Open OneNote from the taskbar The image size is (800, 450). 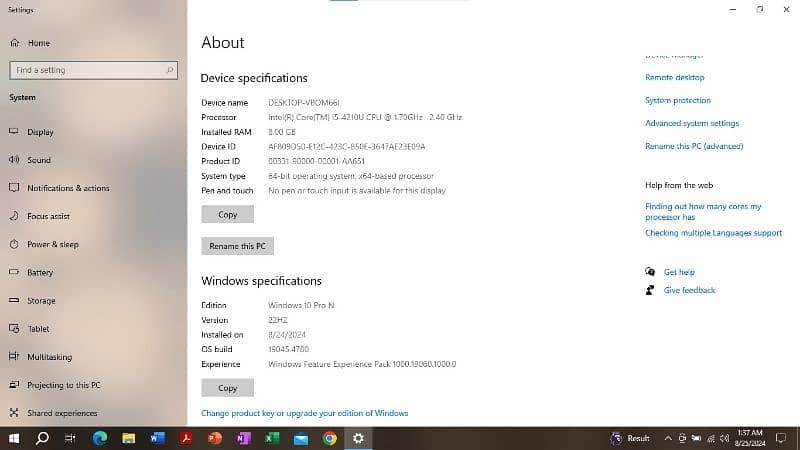pyautogui.click(x=243, y=438)
